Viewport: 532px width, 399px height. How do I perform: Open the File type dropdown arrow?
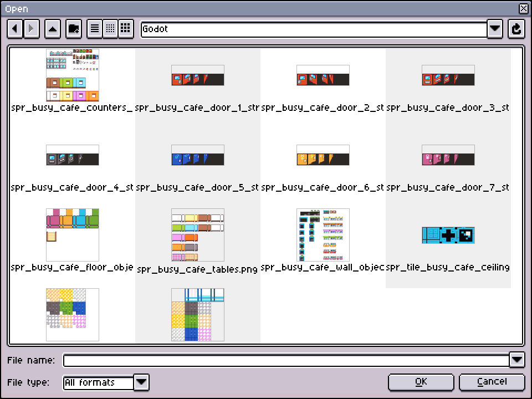click(141, 382)
